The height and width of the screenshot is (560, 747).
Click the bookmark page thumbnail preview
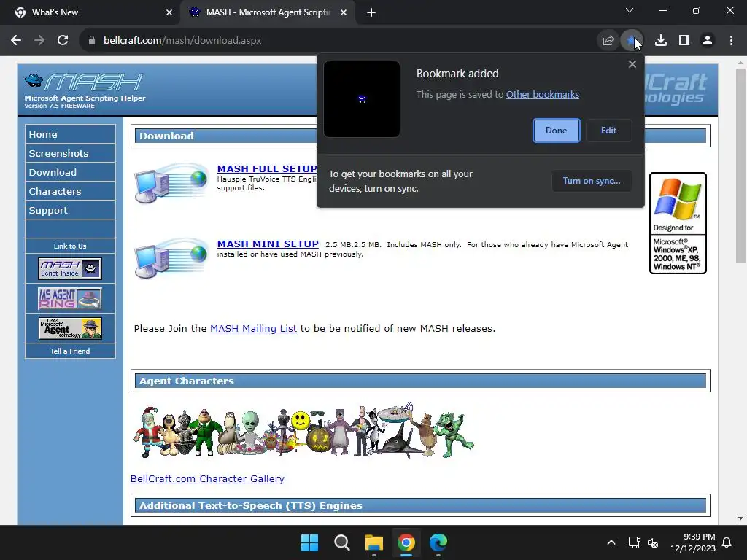click(362, 99)
